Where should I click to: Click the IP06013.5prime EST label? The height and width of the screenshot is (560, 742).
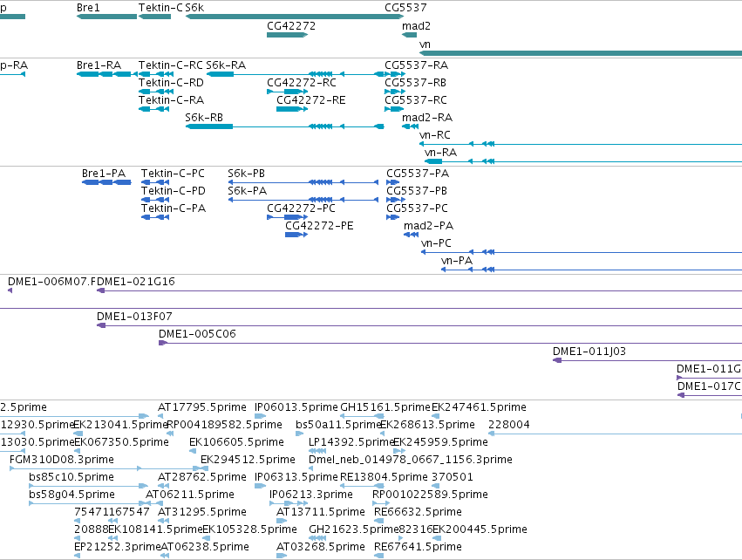point(296,407)
